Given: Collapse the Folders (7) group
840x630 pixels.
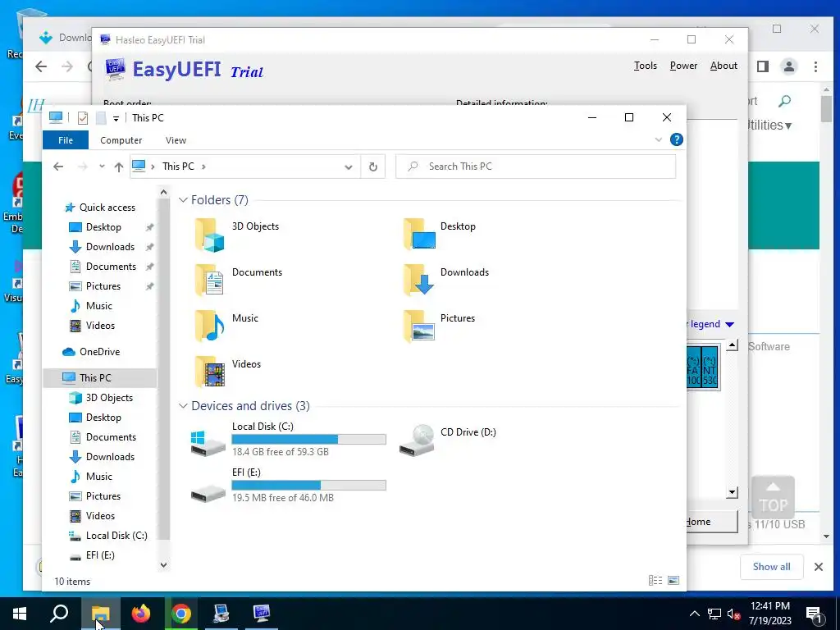Looking at the screenshot, I should click(183, 200).
